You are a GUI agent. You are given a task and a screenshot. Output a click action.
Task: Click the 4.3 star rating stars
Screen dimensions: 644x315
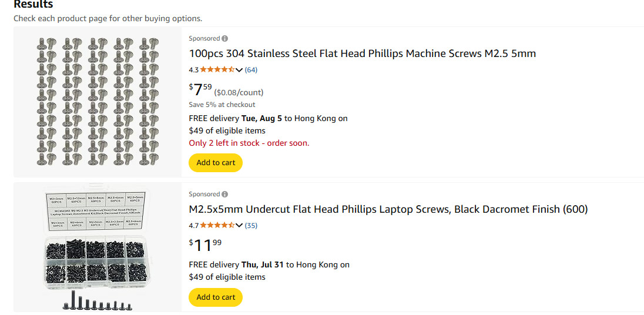[x=217, y=70]
